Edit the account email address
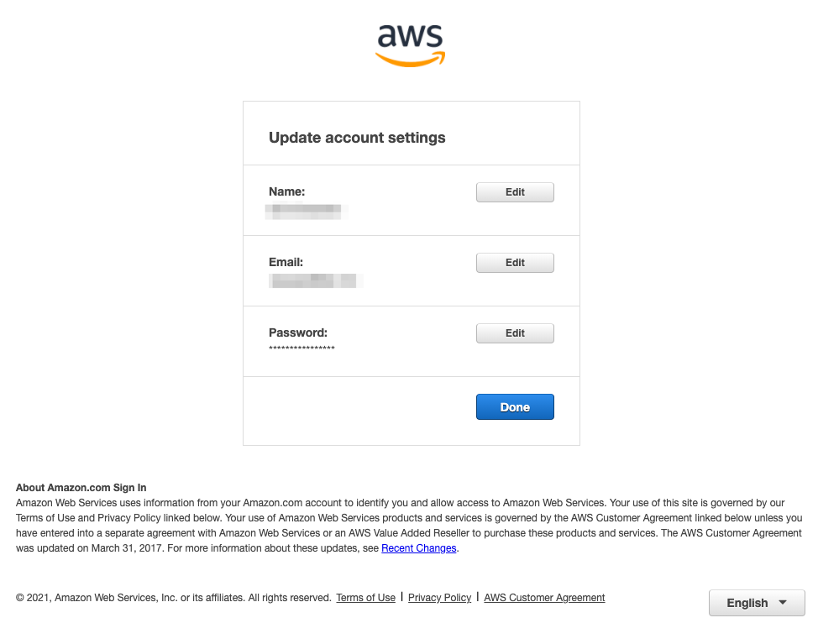This screenshot has height=644, width=818. click(x=515, y=262)
